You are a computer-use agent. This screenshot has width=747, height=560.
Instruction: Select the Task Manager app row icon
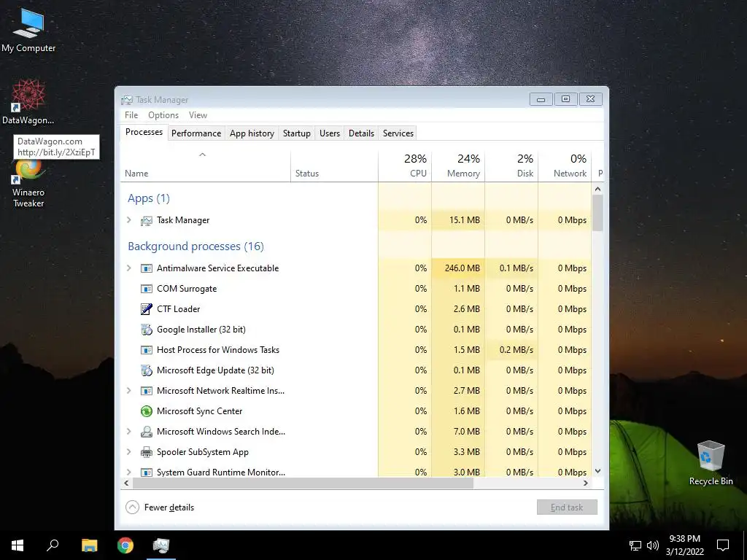(x=146, y=220)
